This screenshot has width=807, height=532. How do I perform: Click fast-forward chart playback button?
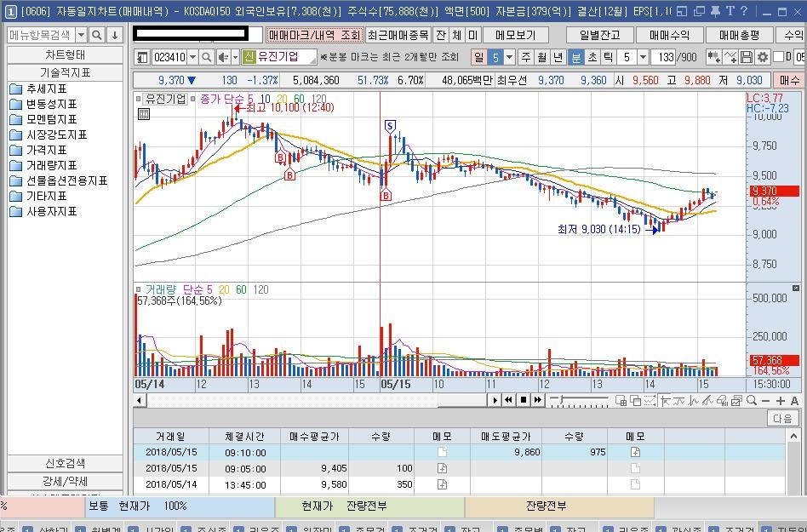[538, 400]
